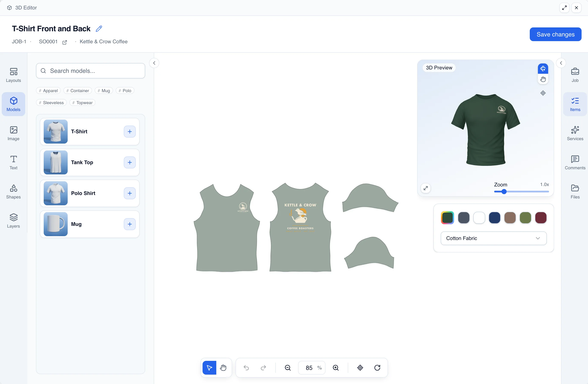This screenshot has height=384, width=588.
Task: Activate the canvas select arrow tool
Action: point(209,368)
